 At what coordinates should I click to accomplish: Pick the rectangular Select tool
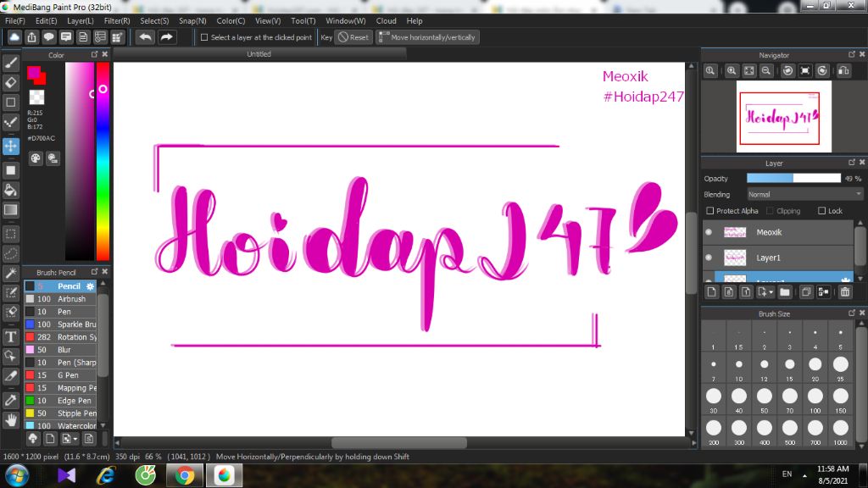tap(10, 234)
